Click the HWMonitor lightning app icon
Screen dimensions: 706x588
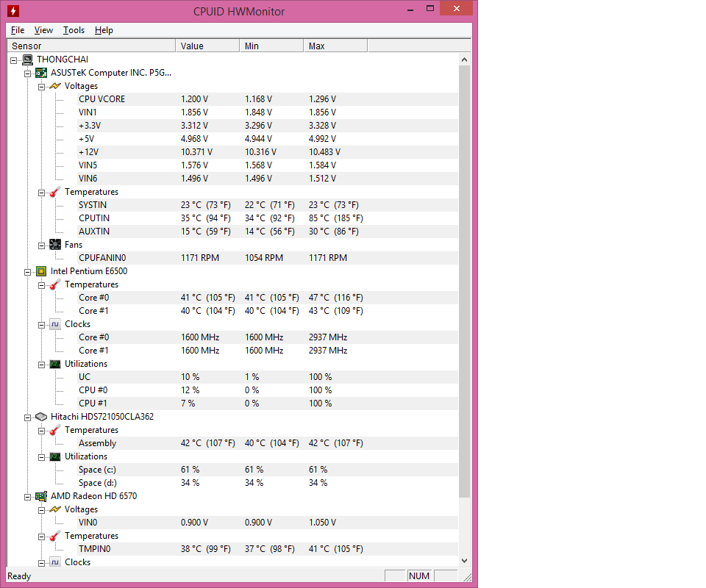(x=13, y=11)
